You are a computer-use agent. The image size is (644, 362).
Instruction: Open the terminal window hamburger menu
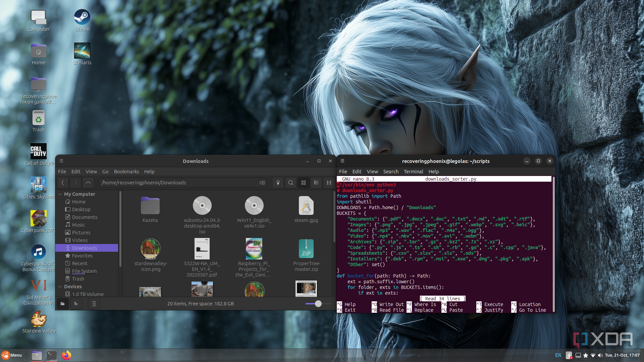click(x=342, y=161)
